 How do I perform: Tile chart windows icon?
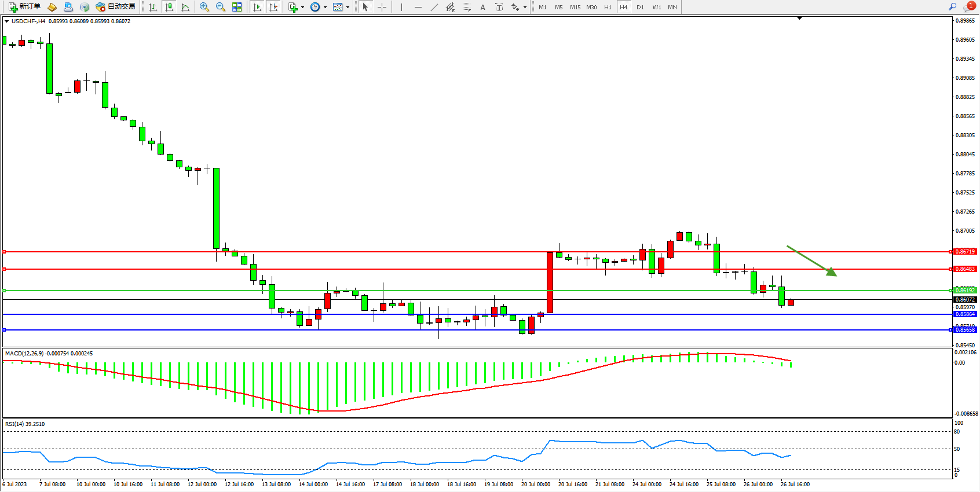(x=237, y=7)
